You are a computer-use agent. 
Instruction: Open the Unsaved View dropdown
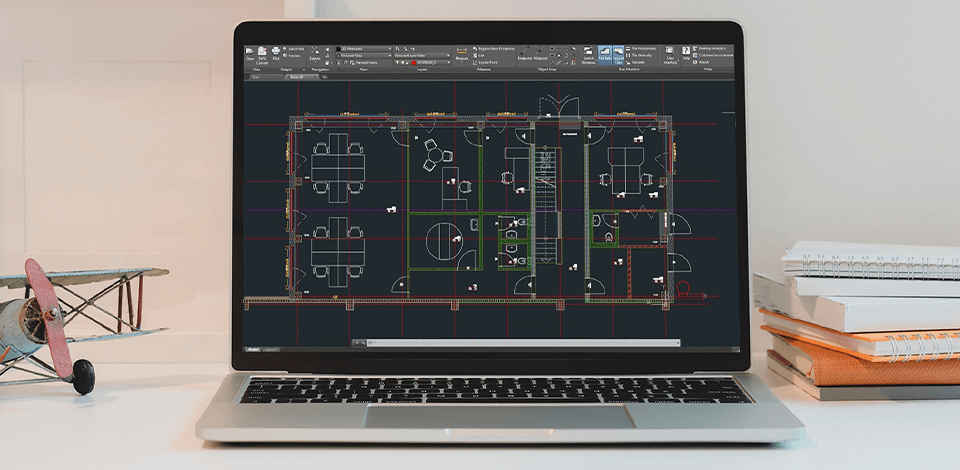pos(364,56)
